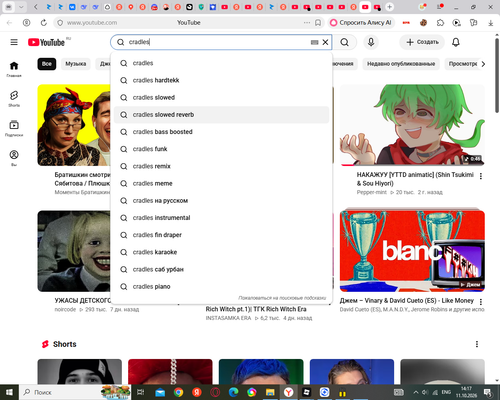Click the browser back arrow
This screenshot has width=500, height=400.
click(9, 23)
